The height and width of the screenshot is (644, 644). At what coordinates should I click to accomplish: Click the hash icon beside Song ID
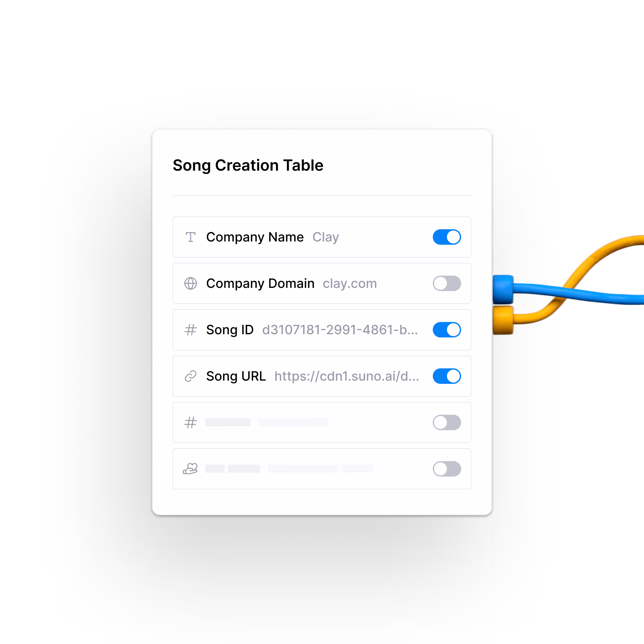point(190,330)
